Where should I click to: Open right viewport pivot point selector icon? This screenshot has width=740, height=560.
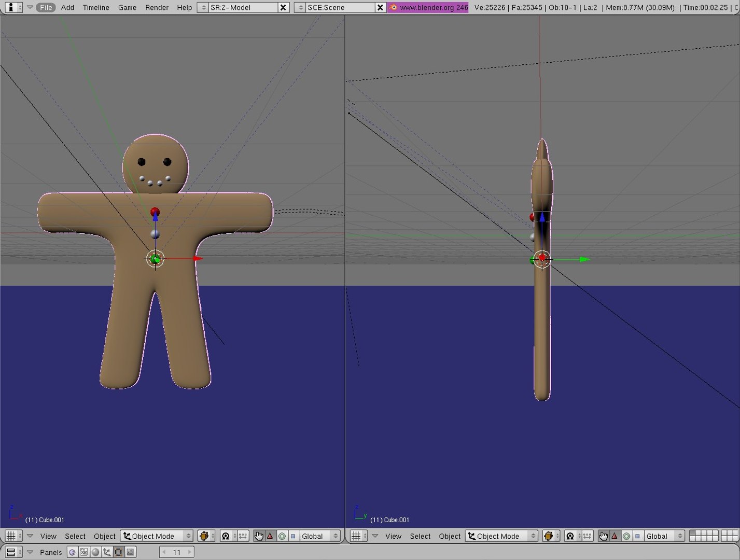tap(573, 536)
